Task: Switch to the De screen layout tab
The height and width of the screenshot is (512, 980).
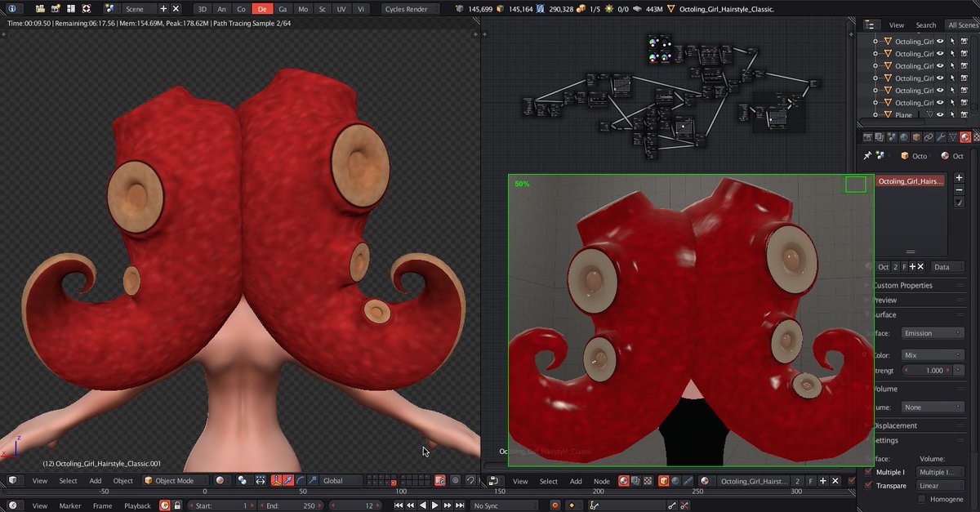Action: [x=262, y=9]
